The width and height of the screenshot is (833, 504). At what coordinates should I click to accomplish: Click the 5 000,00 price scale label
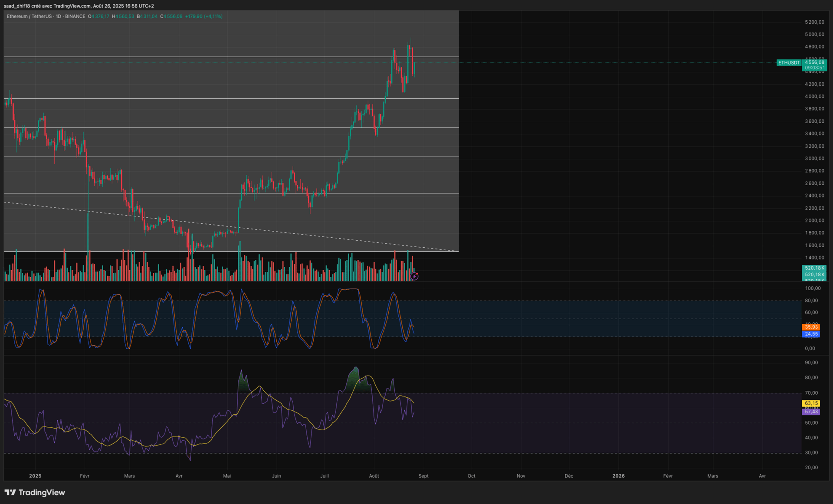(814, 34)
